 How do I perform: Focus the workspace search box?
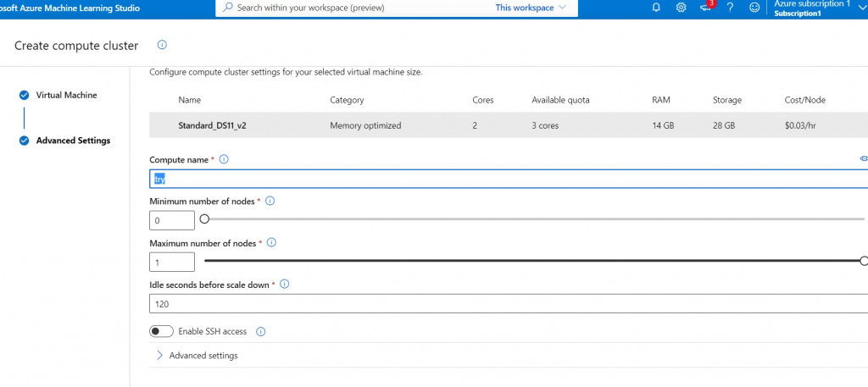pyautogui.click(x=356, y=8)
